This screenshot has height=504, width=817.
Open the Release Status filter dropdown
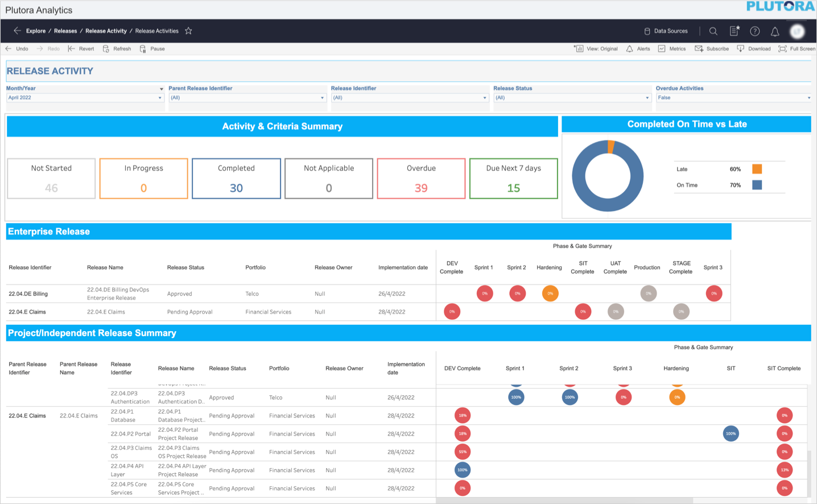[x=572, y=98]
